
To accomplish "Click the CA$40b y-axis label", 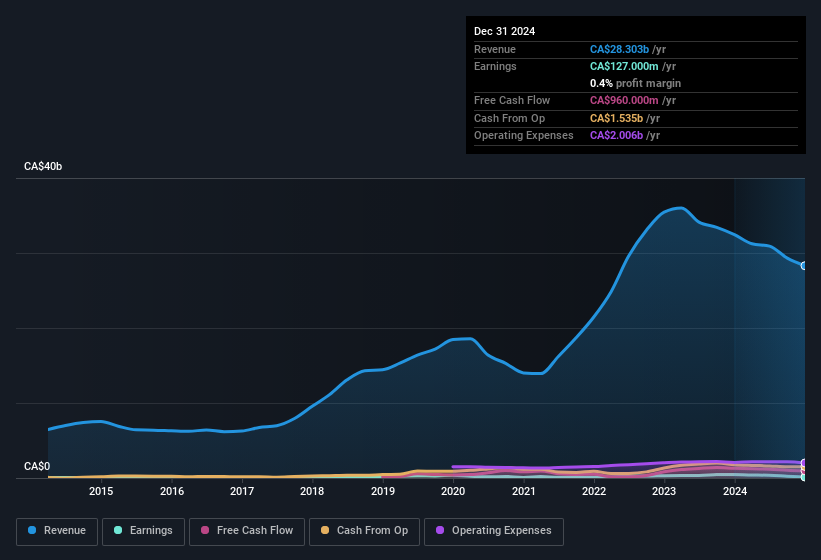I will pyautogui.click(x=43, y=166).
